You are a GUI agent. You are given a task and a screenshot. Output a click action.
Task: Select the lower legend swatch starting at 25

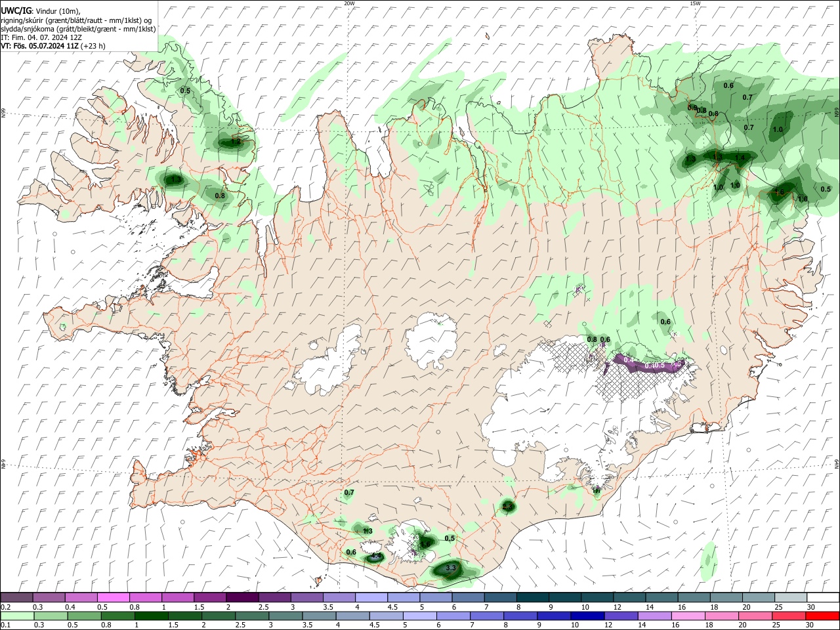(788, 616)
